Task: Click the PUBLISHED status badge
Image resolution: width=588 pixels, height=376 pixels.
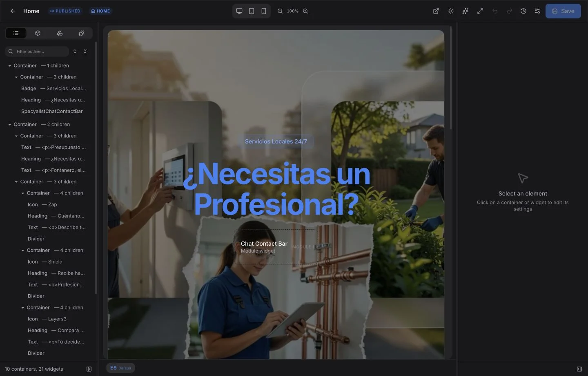Action: pos(65,11)
